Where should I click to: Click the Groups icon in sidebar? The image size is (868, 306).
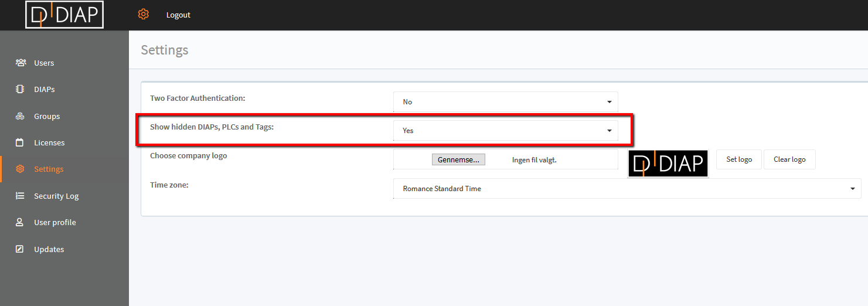pos(20,116)
